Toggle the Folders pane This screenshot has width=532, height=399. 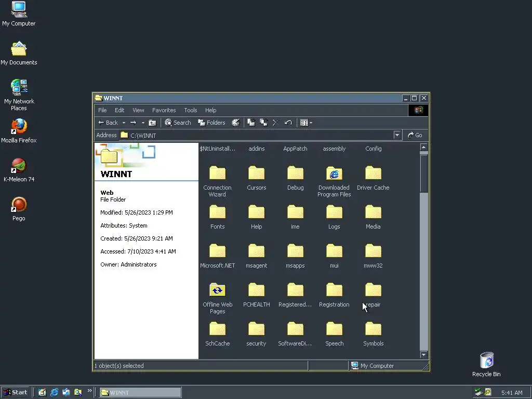click(212, 123)
